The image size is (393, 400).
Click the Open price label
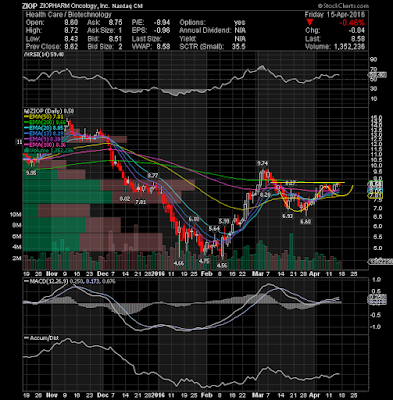click(x=35, y=23)
